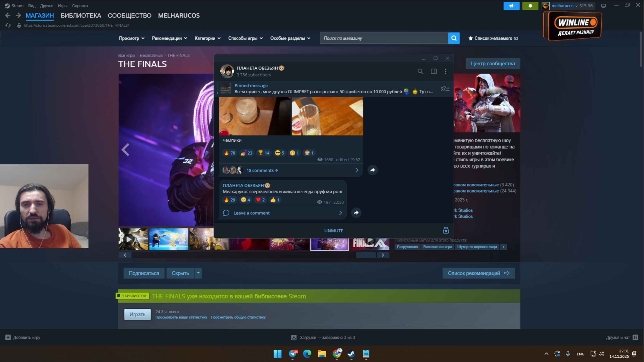The width and height of the screenshot is (644, 362).
Task: Click the Steam announcements megaphone icon
Action: [x=511, y=6]
